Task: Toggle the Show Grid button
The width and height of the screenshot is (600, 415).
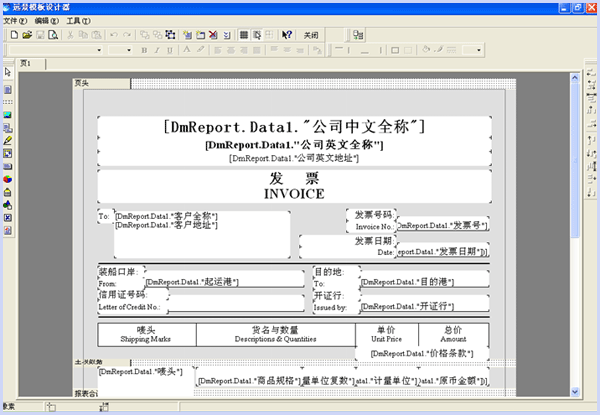Action: pos(244,35)
